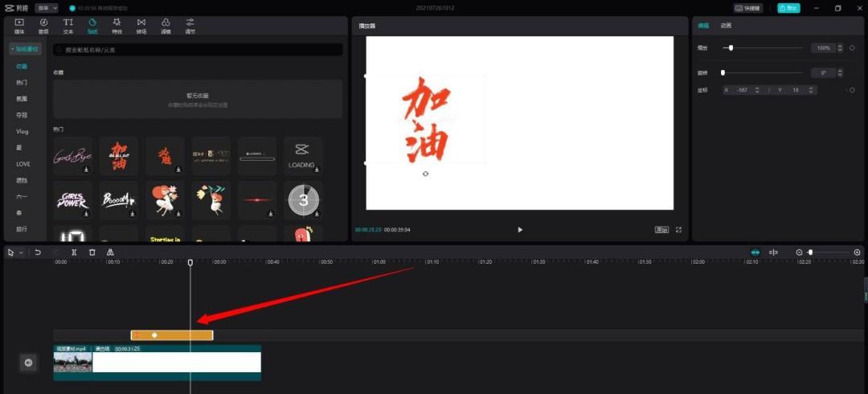
Task: Open the 快捷键 (Shortcuts) button
Action: click(748, 8)
